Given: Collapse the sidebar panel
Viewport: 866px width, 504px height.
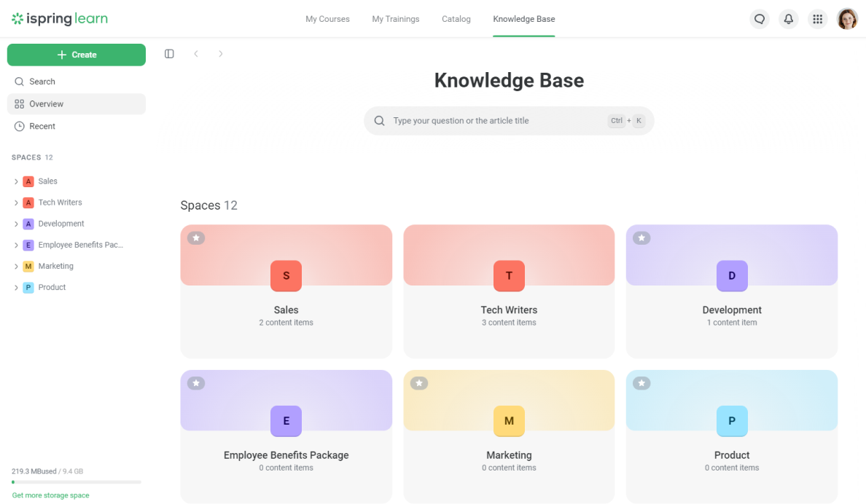Looking at the screenshot, I should (169, 54).
